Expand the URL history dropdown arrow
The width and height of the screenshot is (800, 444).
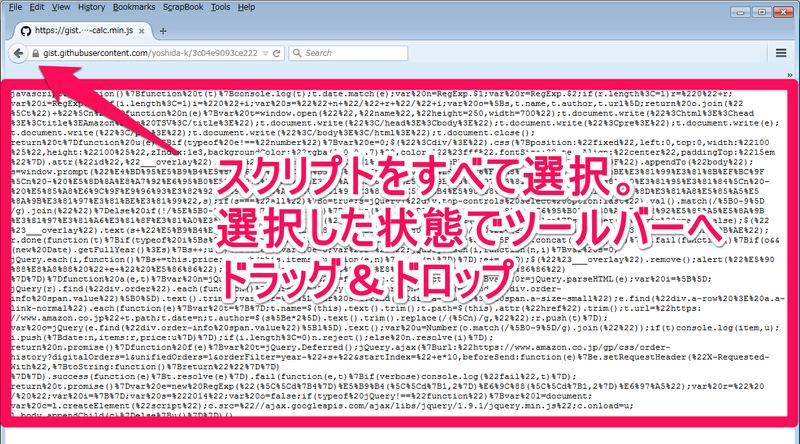(x=265, y=53)
